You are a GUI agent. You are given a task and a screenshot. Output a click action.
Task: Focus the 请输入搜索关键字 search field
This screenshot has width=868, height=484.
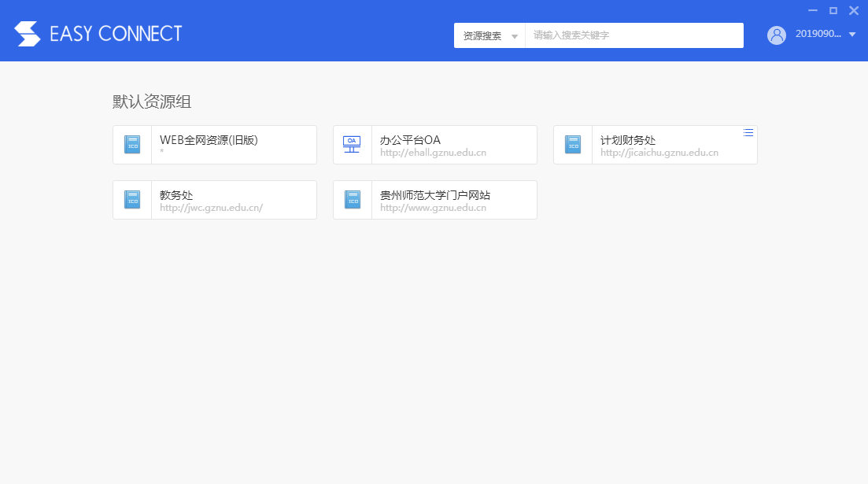[x=634, y=35]
